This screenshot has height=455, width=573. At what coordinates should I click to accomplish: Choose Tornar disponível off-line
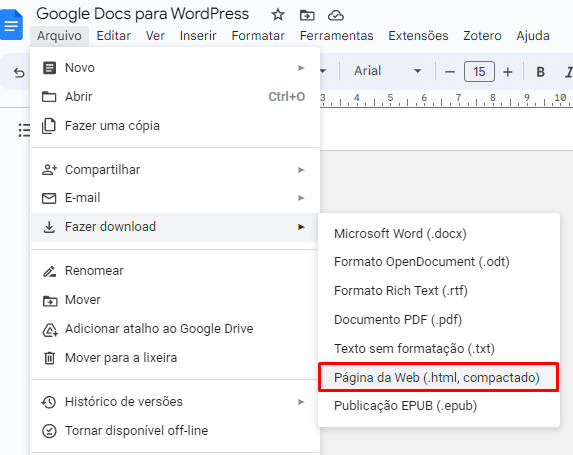click(x=175, y=431)
